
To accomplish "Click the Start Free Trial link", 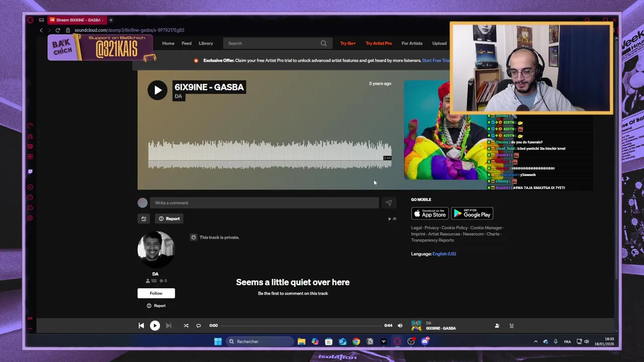I will point(436,60).
